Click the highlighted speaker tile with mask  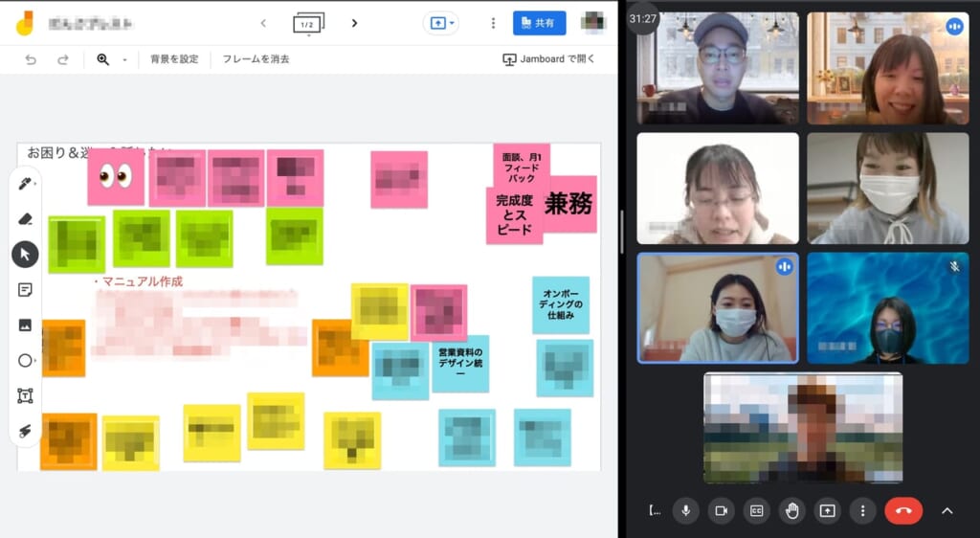click(718, 308)
